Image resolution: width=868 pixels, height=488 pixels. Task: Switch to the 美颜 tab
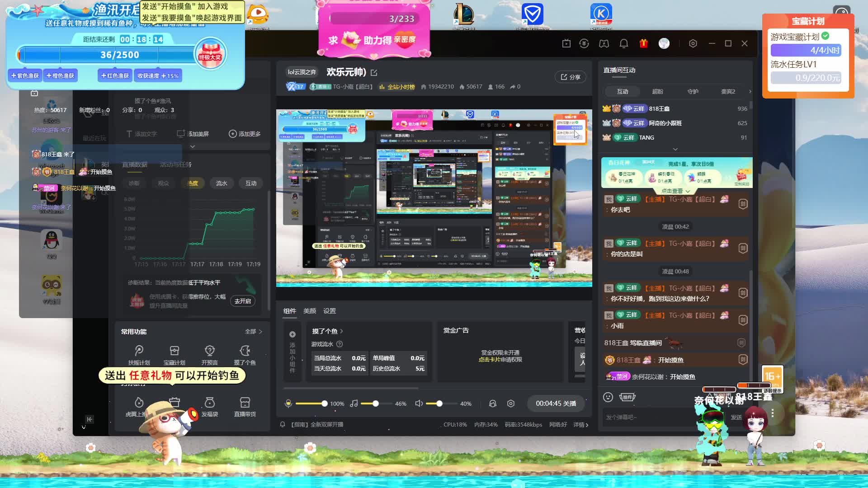tap(310, 311)
